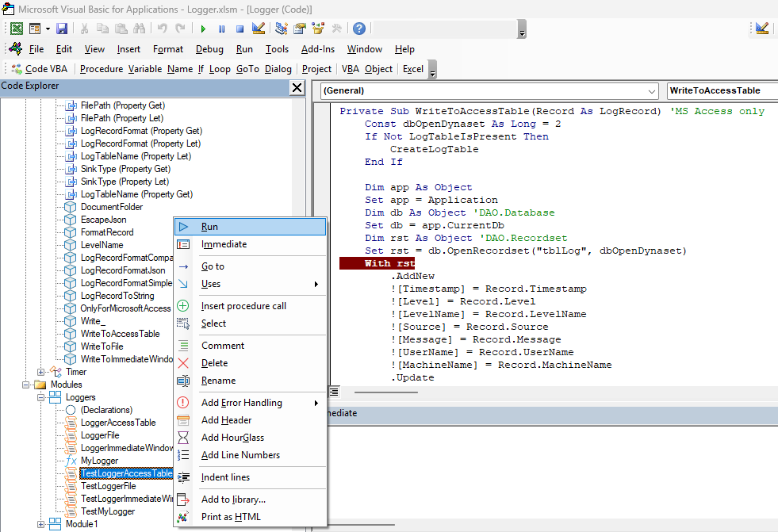Open the Procedure toolbar menu
778x532 pixels.
coord(102,69)
